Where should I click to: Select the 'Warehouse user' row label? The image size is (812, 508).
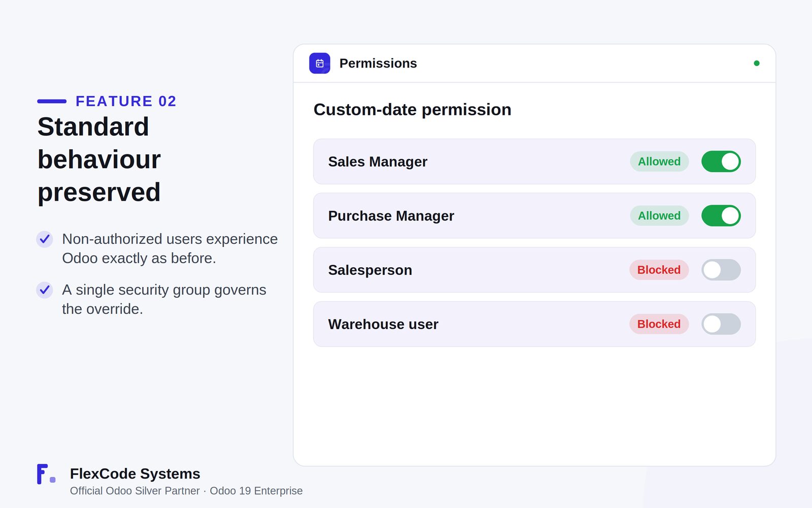tap(383, 324)
